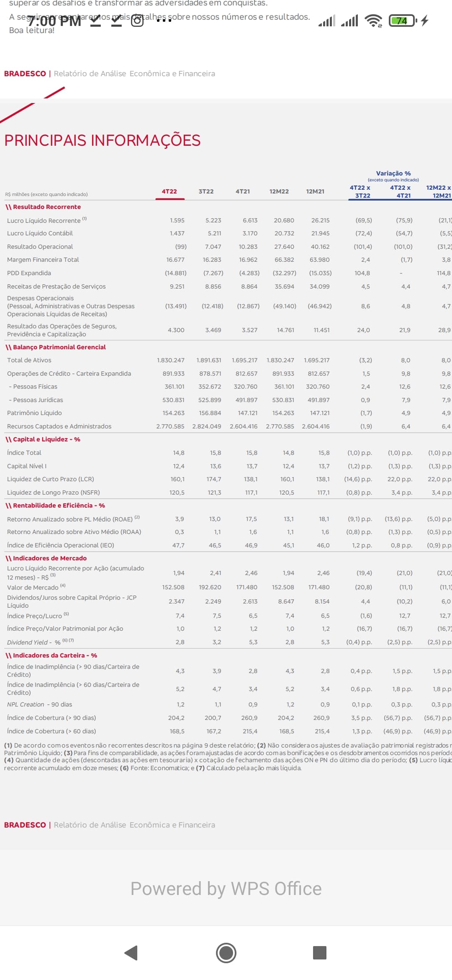Tap the PRINCIPAIS INFORMAÇÕES heading
The image size is (452, 980).
(103, 140)
